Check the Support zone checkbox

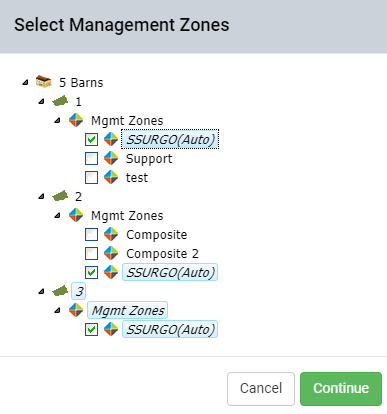click(x=91, y=158)
